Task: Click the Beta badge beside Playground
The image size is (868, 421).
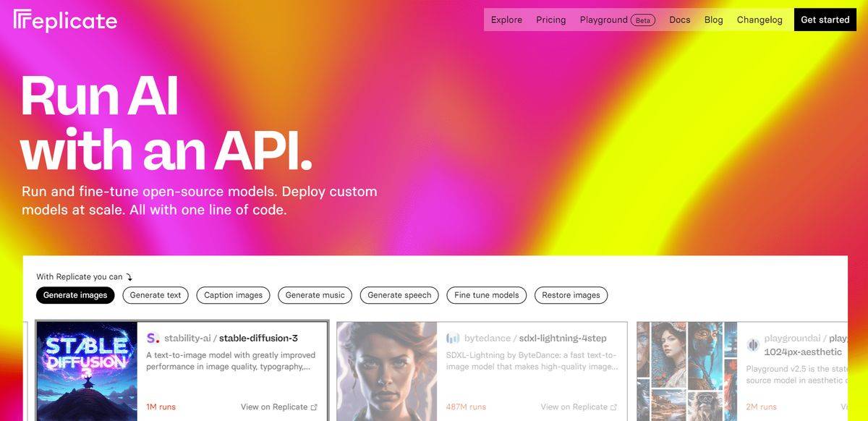Action: [x=643, y=20]
